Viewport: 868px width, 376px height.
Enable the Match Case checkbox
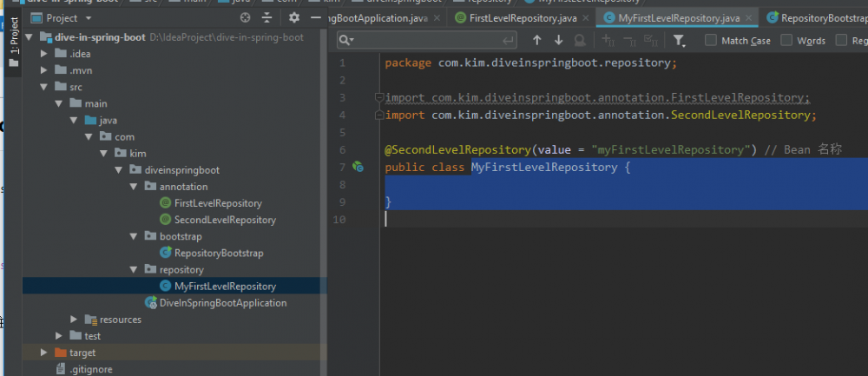point(711,40)
